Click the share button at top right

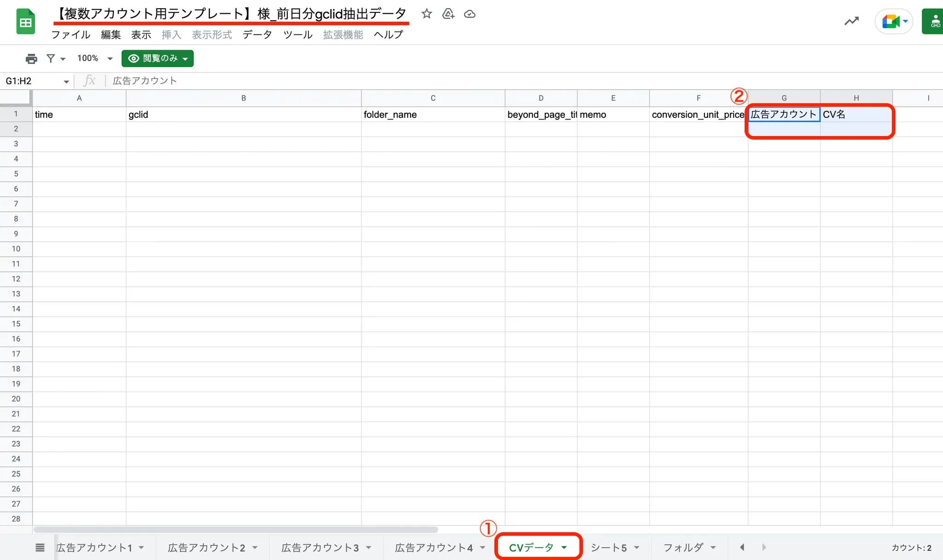click(x=934, y=21)
